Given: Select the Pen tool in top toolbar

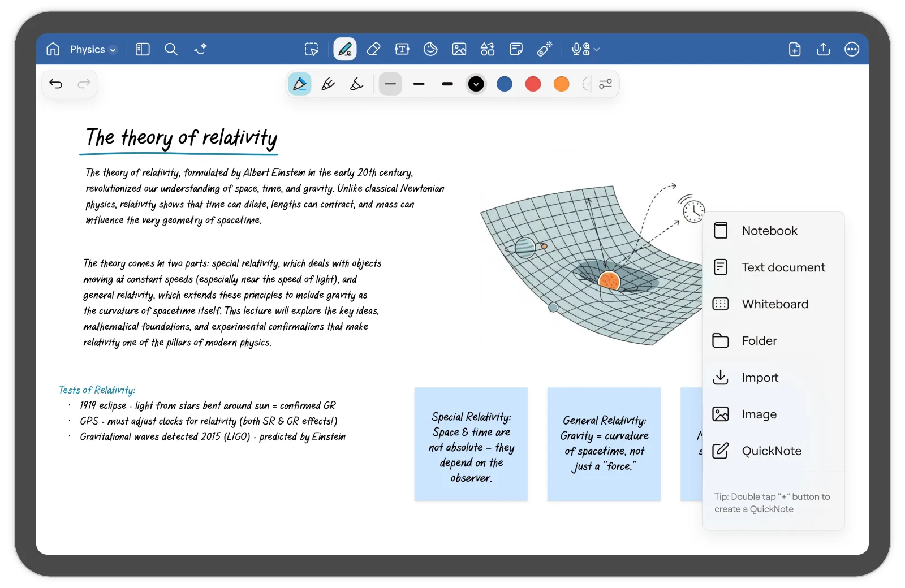Looking at the screenshot, I should tap(345, 49).
